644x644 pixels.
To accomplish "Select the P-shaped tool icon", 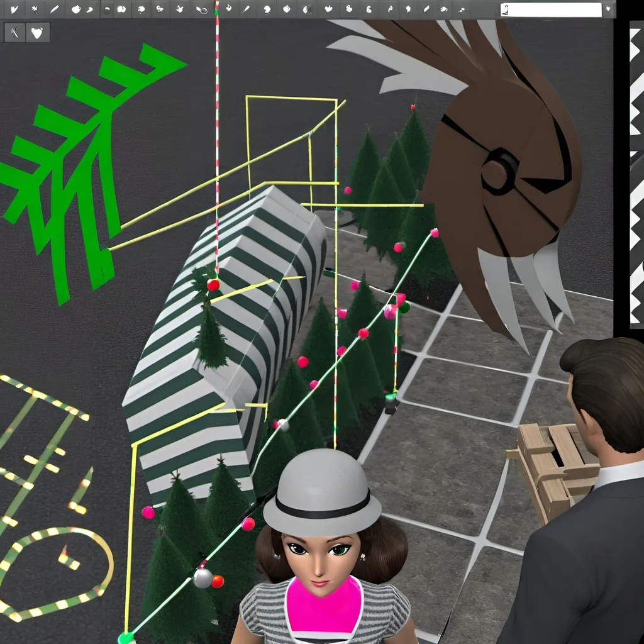I will [x=390, y=9].
